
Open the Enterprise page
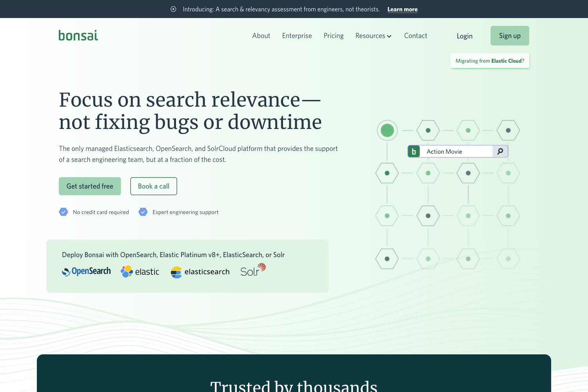coord(297,36)
